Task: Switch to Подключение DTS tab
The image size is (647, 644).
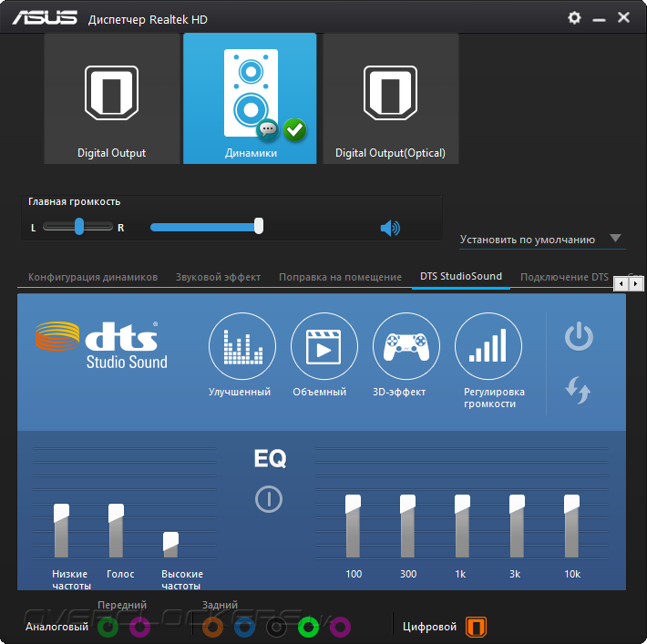Action: [x=564, y=277]
